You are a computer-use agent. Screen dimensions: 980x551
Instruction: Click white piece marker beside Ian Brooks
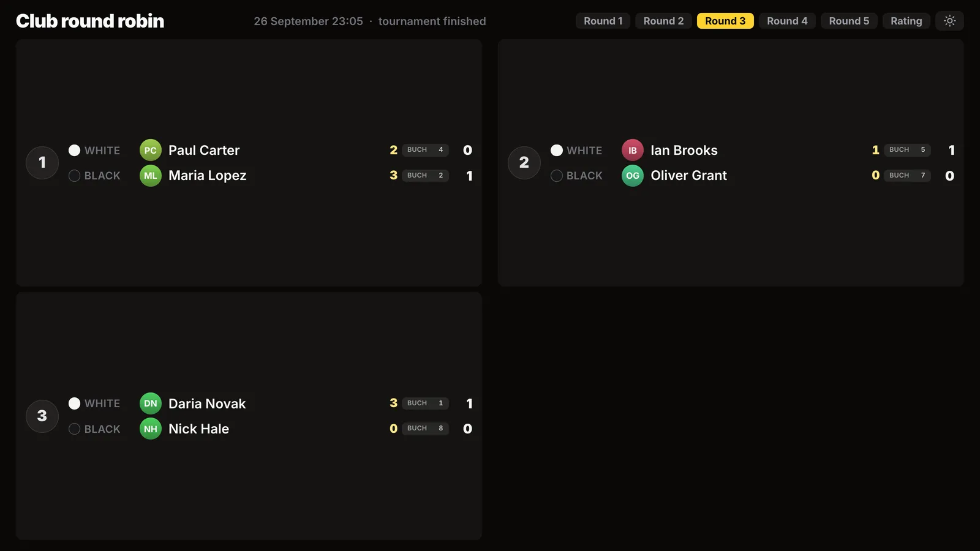tap(557, 150)
